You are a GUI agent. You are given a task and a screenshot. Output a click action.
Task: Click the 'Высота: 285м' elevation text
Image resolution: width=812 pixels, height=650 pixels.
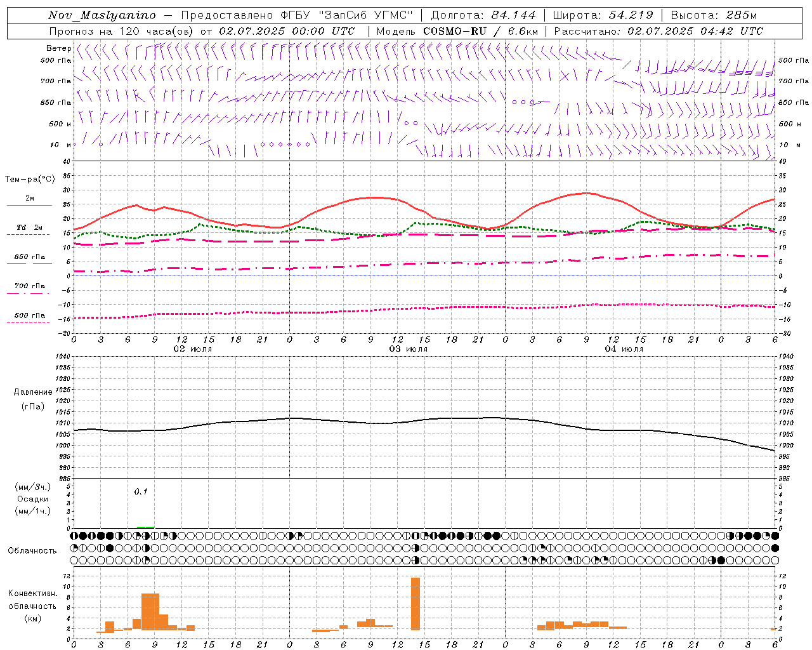(x=714, y=15)
